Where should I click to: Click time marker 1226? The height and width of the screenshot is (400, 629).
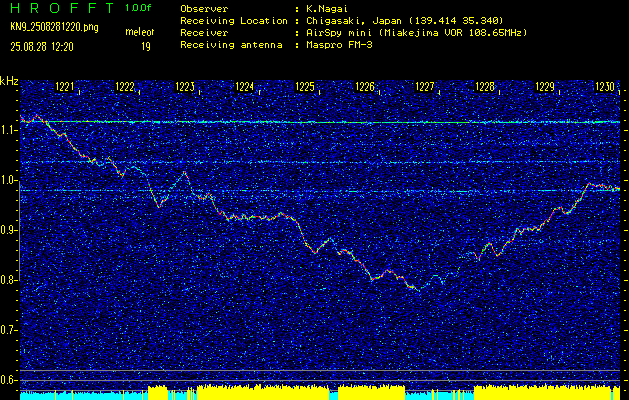point(365,87)
